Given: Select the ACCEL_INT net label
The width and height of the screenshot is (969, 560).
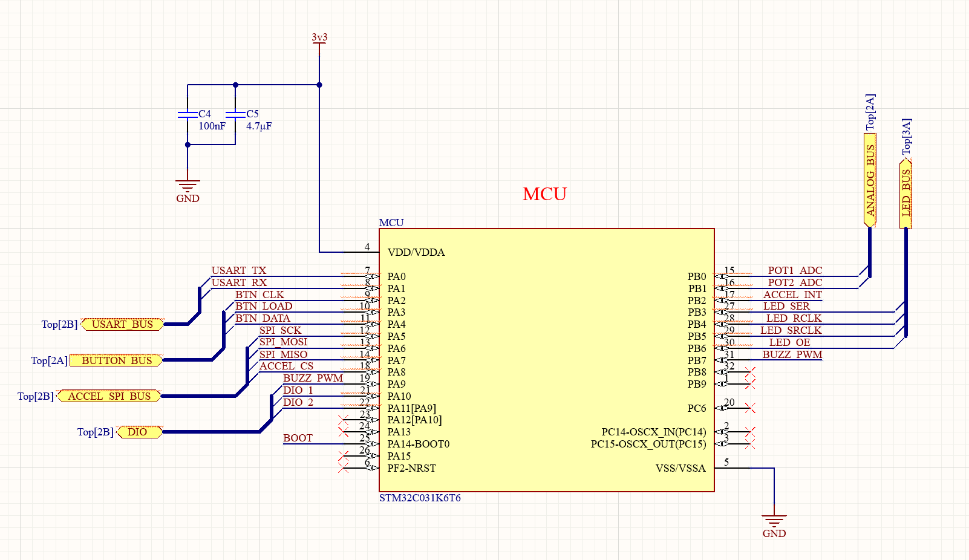Looking at the screenshot, I should point(792,295).
